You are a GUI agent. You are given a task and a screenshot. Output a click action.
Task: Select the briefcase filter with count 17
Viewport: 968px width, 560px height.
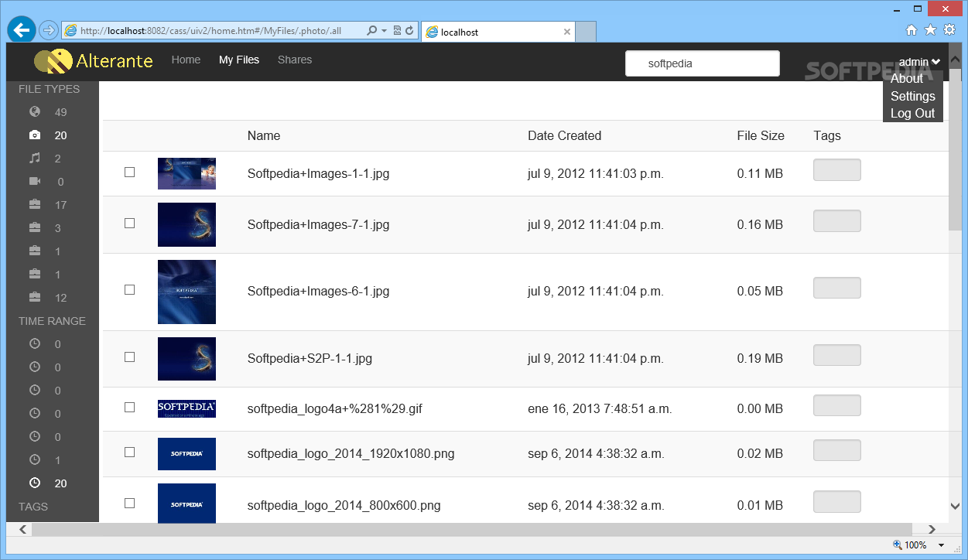coord(34,205)
